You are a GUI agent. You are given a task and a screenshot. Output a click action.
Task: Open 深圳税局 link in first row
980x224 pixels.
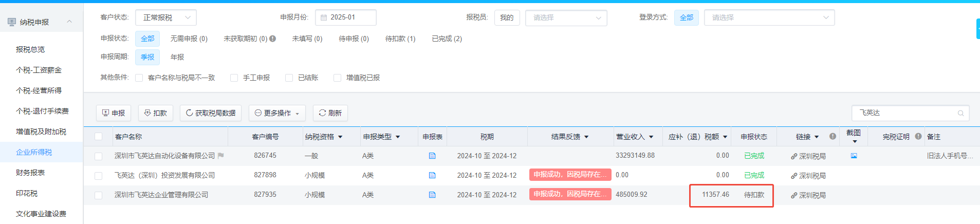[x=808, y=156]
